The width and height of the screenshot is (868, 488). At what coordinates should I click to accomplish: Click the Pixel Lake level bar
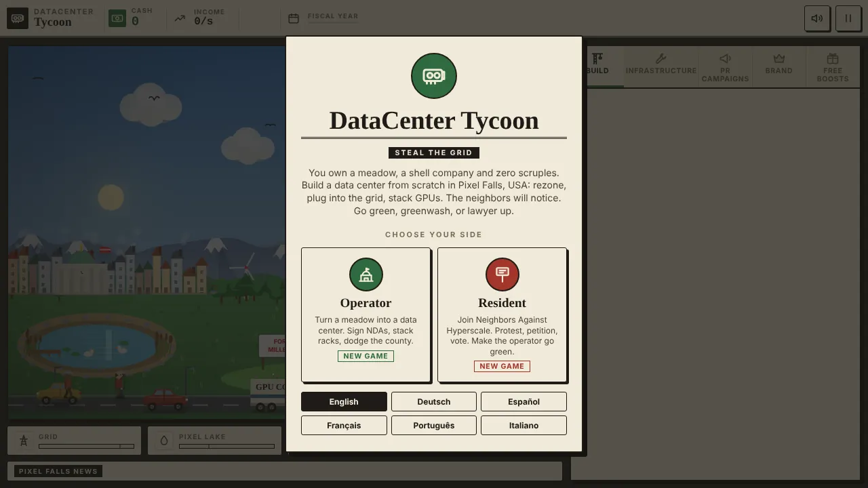click(x=226, y=446)
